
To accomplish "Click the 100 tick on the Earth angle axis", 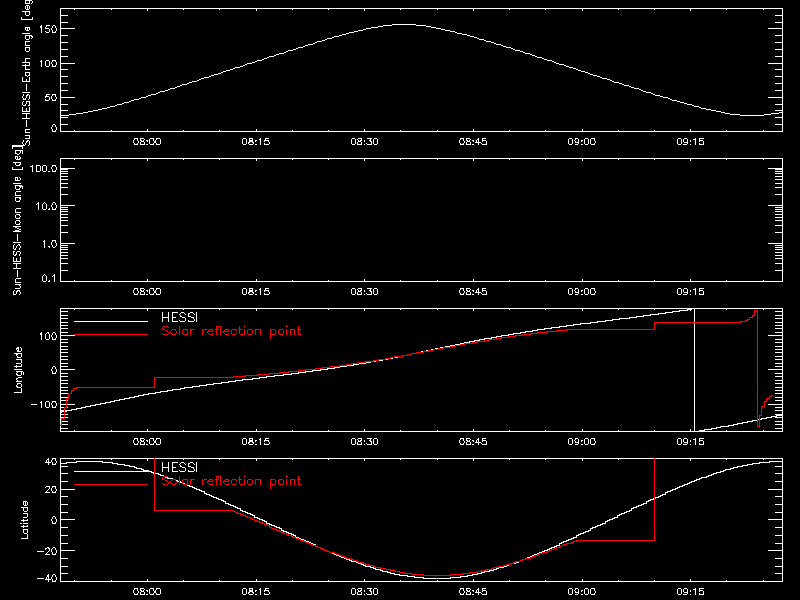I will coord(49,64).
